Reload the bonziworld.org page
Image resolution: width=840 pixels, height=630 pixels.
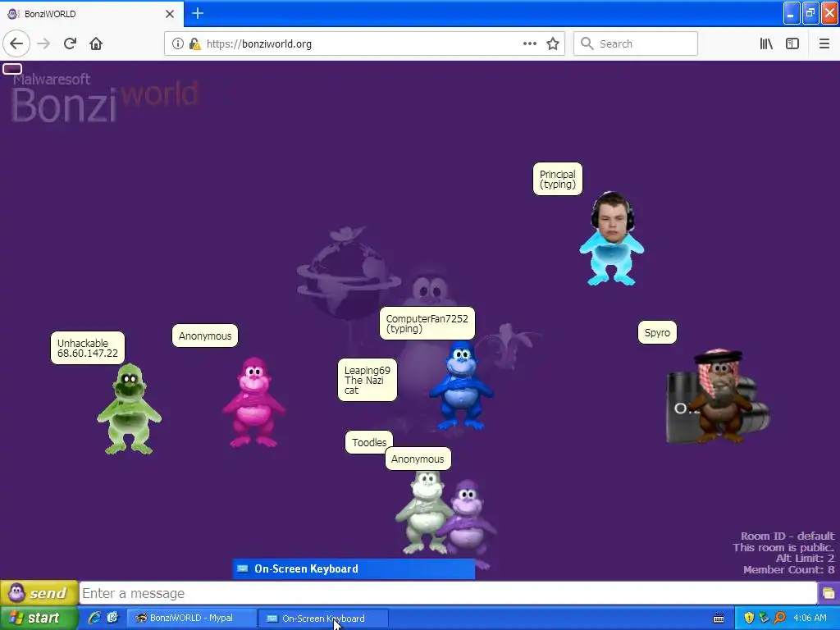coord(70,44)
